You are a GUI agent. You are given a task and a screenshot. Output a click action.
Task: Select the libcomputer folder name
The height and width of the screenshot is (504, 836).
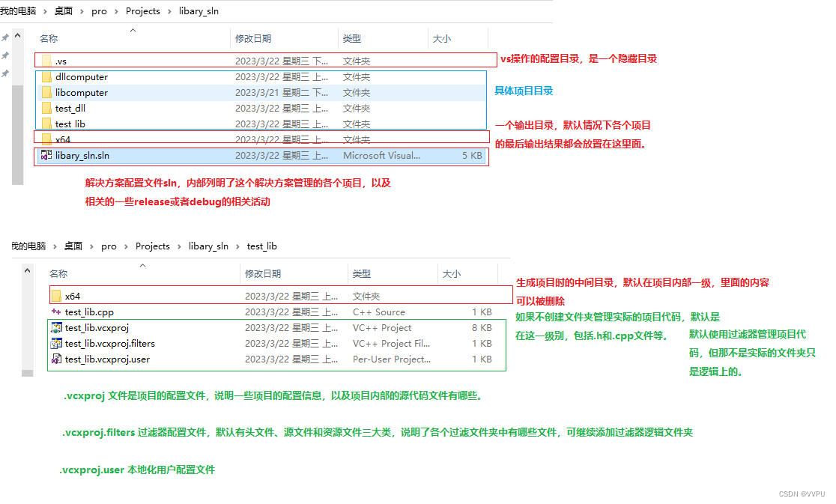[82, 92]
